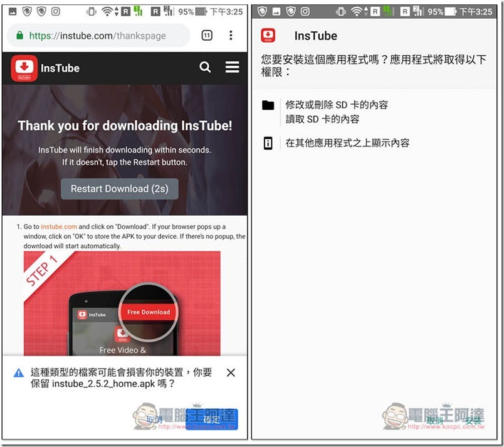Tap the Thank you for downloading heading
Image resolution: width=504 pixels, height=447 pixels.
(x=125, y=125)
